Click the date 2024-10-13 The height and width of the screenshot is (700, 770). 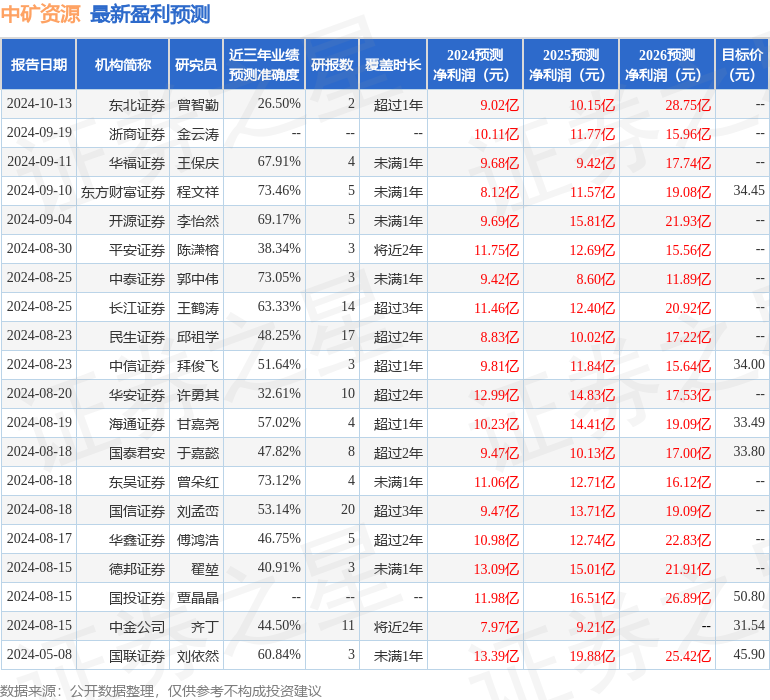39,103
